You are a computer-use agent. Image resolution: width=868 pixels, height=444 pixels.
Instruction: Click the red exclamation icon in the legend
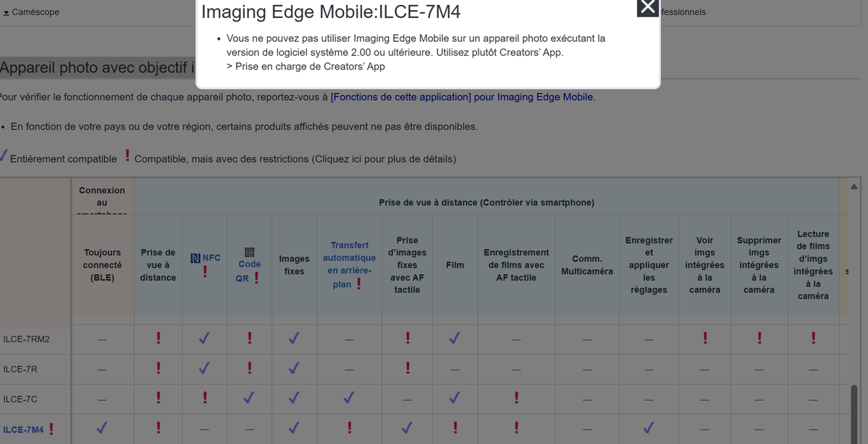[127, 156]
